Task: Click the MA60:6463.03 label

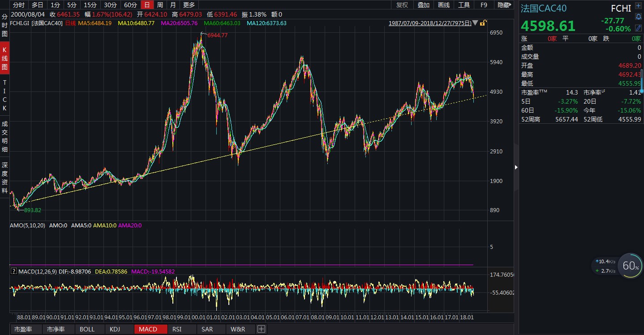Action: (x=222, y=23)
